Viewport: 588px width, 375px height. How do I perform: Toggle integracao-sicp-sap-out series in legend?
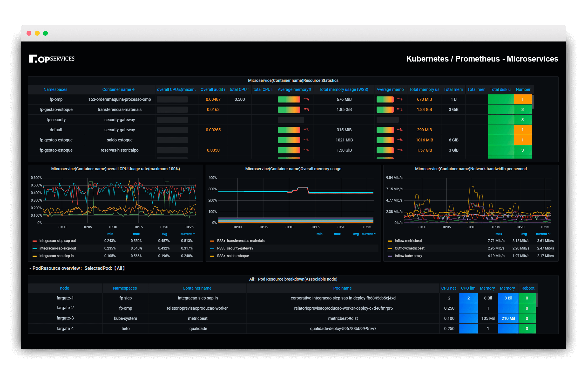58,241
